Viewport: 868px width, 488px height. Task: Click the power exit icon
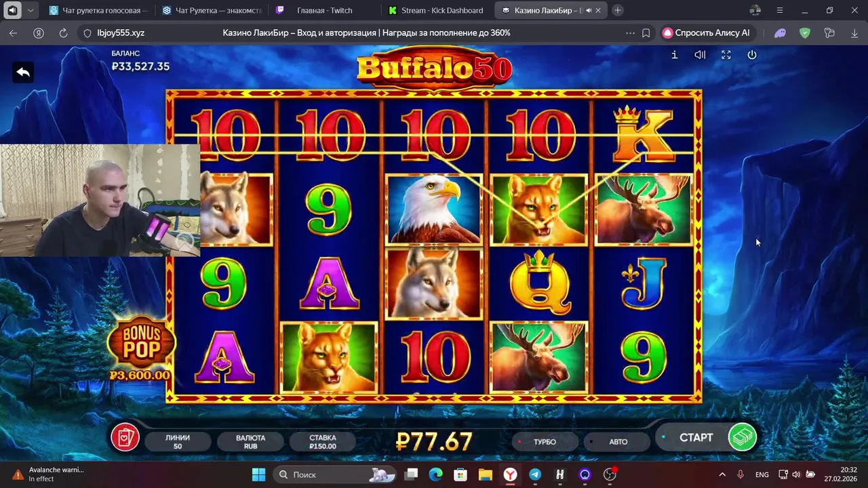752,55
